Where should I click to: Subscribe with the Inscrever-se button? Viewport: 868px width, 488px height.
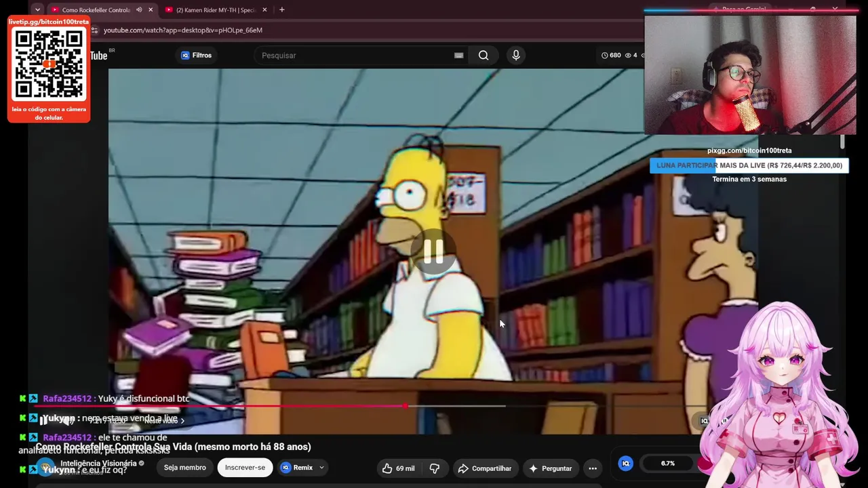click(x=245, y=468)
